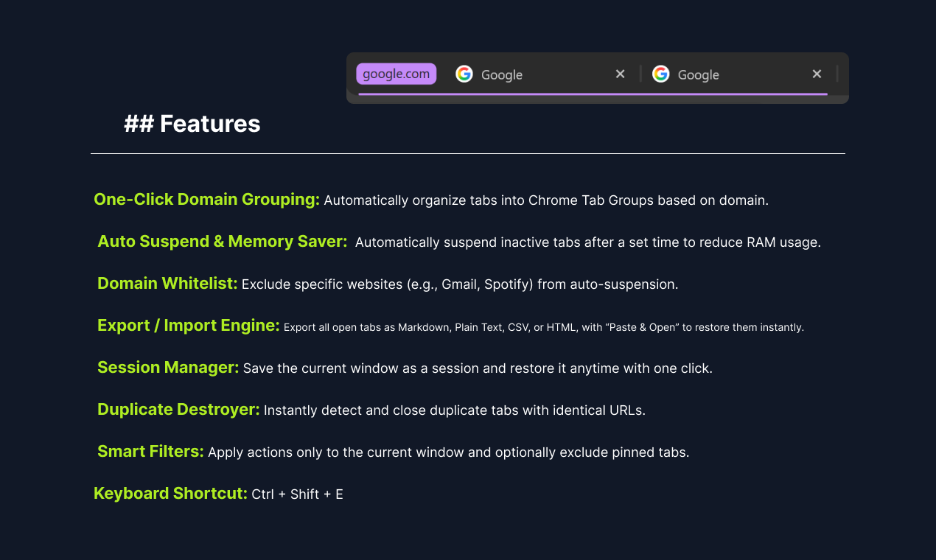Click the Keyboard Shortcut label

(x=170, y=494)
